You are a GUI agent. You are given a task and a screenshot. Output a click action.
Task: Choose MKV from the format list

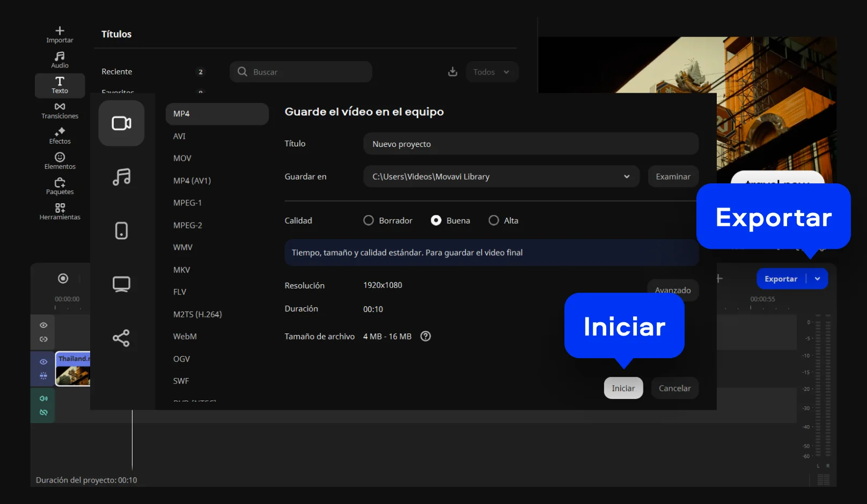(x=182, y=270)
